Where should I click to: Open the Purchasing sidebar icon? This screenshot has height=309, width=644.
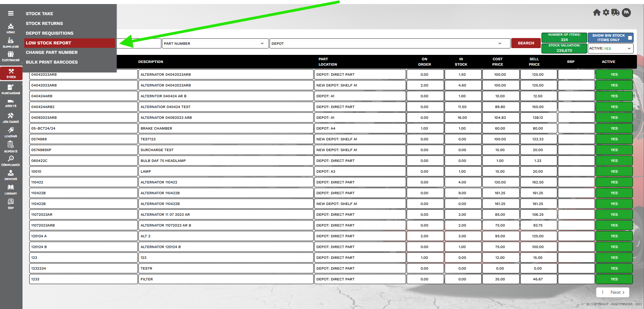pyautogui.click(x=11, y=89)
